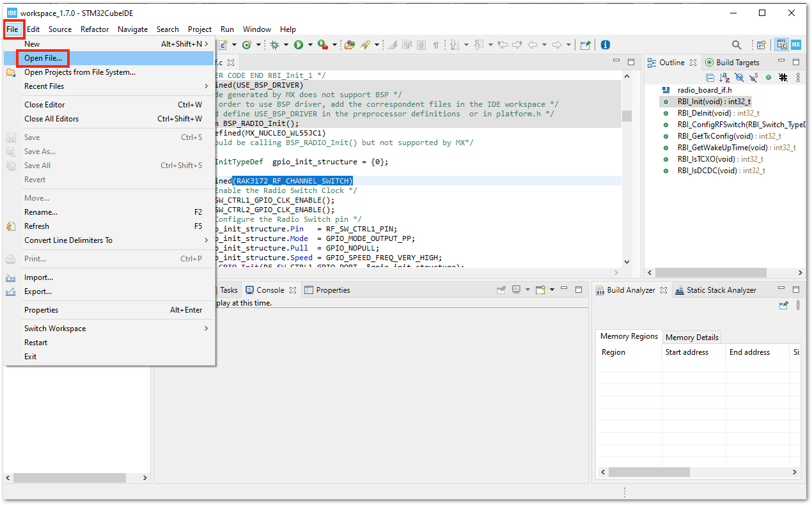This screenshot has height=505, width=812.
Task: Click Refresh in the File menu
Action: pos(109,226)
